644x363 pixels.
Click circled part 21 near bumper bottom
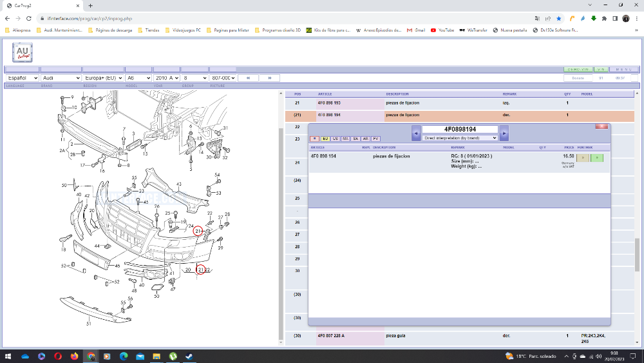[x=200, y=270]
